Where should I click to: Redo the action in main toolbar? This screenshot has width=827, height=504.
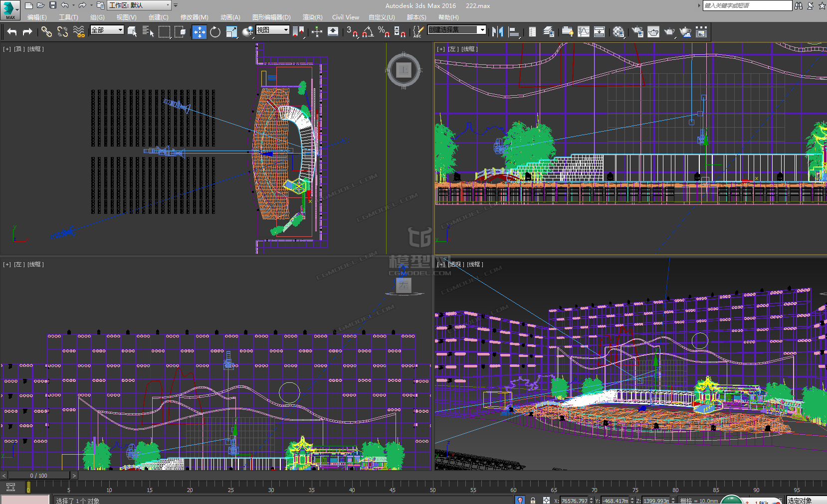click(x=27, y=32)
